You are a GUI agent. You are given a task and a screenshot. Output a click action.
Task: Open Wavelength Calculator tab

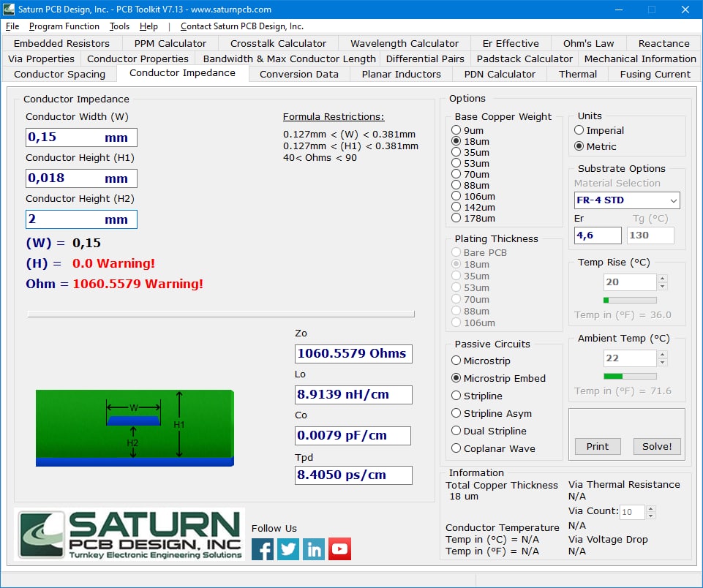click(x=405, y=43)
